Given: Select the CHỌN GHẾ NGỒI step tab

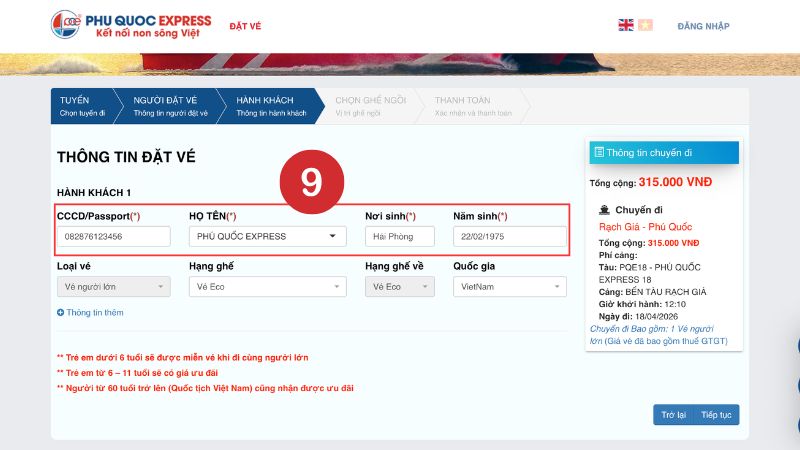Looking at the screenshot, I should click(x=370, y=106).
